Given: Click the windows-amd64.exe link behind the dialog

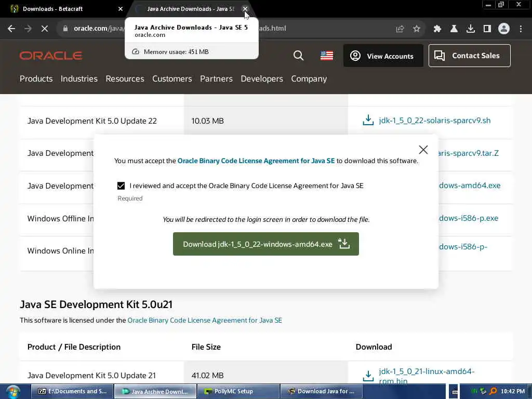Looking at the screenshot, I should coord(470,185).
